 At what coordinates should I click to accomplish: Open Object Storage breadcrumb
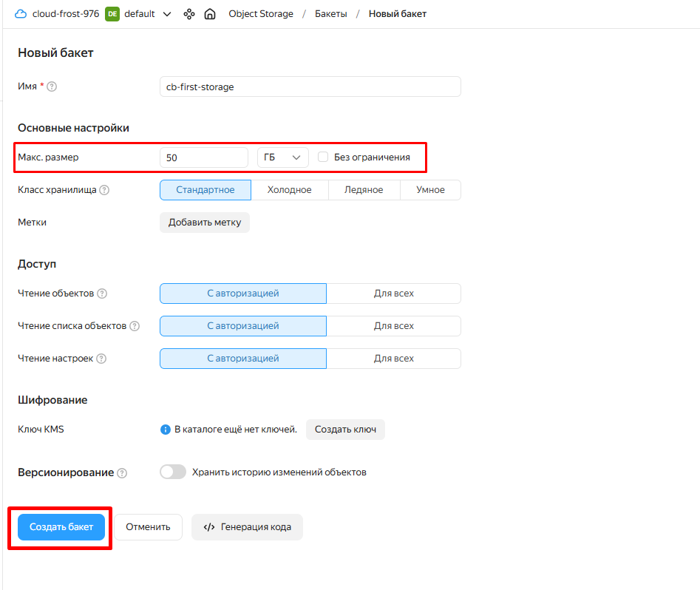pyautogui.click(x=261, y=14)
